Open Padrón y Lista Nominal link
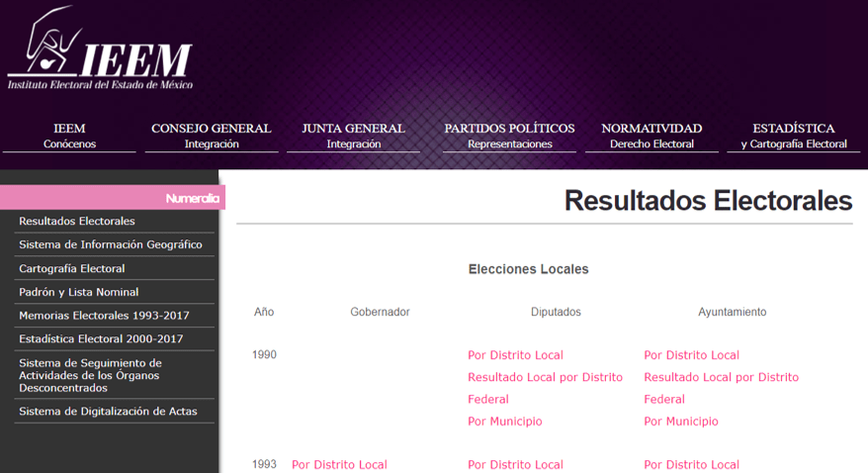Screen dimensions: 868x473 [78, 293]
